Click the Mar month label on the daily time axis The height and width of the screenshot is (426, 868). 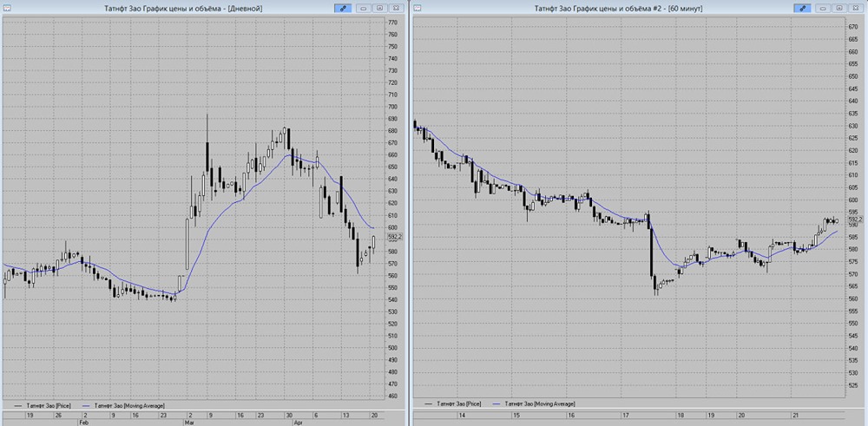tap(188, 422)
